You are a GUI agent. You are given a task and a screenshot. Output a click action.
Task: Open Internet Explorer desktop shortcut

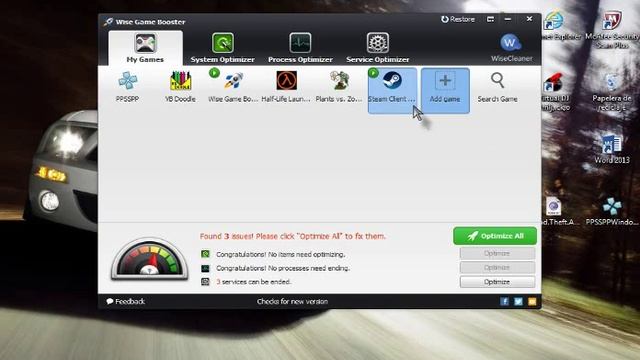(x=555, y=25)
